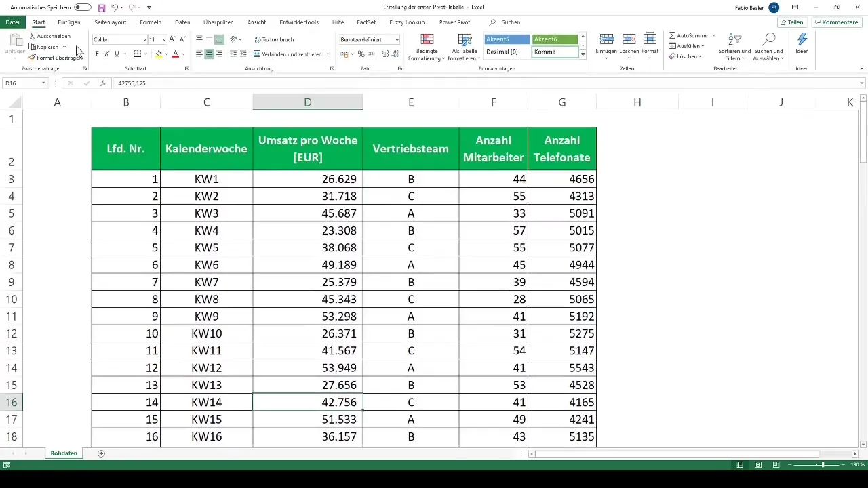Screen dimensions: 868x488
Task: Switch to the Seitenlayout tab
Action: coord(111,22)
